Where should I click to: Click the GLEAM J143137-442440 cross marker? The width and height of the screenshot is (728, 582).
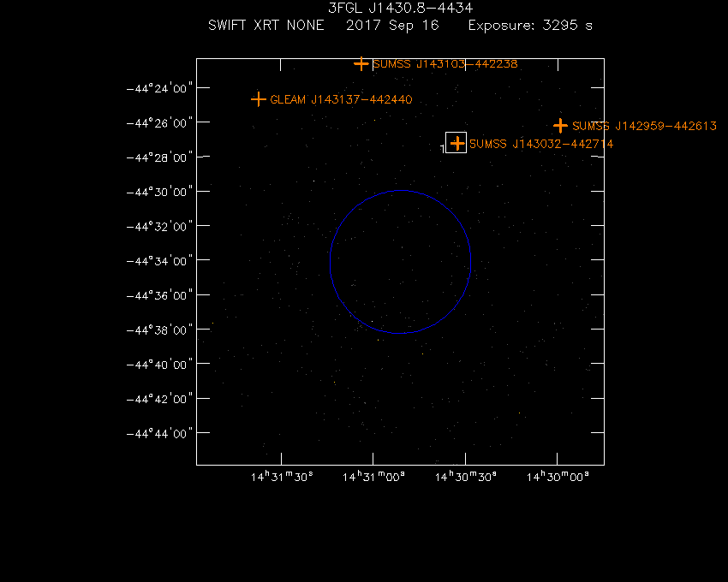click(258, 99)
